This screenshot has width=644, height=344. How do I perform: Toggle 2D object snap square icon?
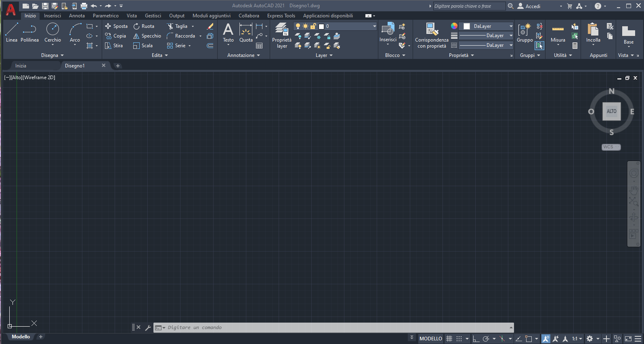pos(529,339)
